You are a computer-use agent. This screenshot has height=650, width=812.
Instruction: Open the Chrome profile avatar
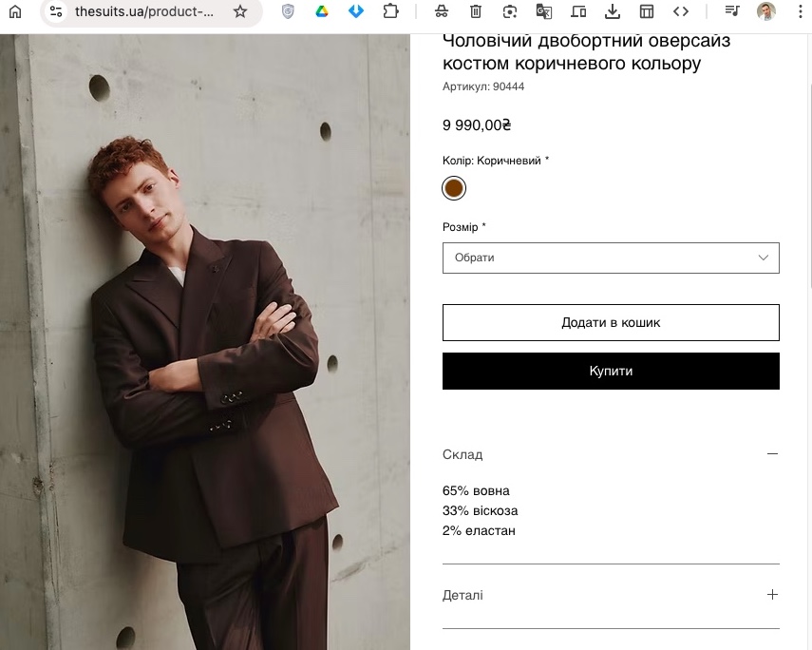(x=765, y=11)
